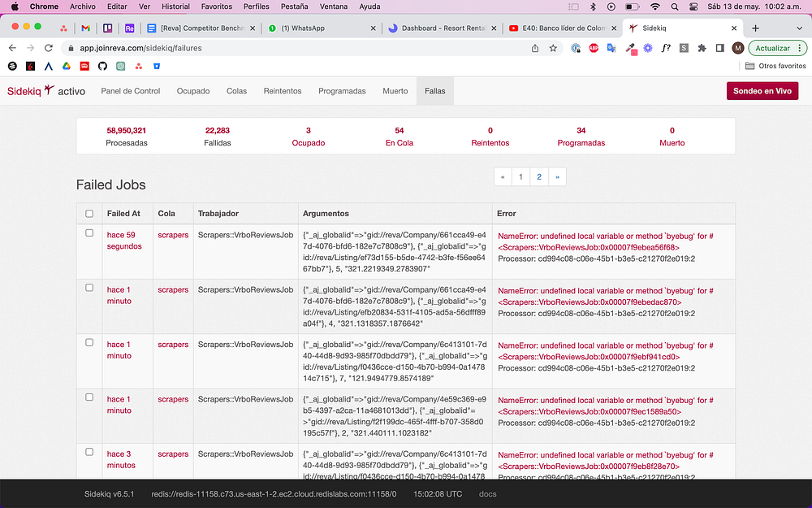Check the job with argument 321.440111.1023182
The image size is (812, 508).
click(89, 397)
